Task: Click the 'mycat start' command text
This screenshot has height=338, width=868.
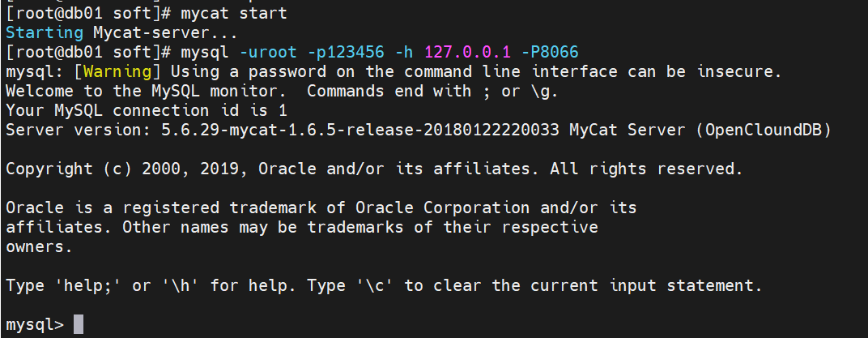Action: coord(234,13)
